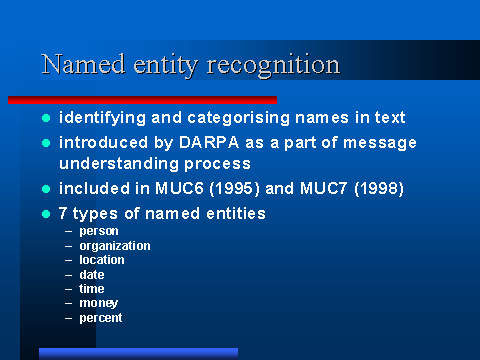480x360 pixels.
Task: Click 'MUC7 (1998)' in the third bullet
Action: [352, 189]
